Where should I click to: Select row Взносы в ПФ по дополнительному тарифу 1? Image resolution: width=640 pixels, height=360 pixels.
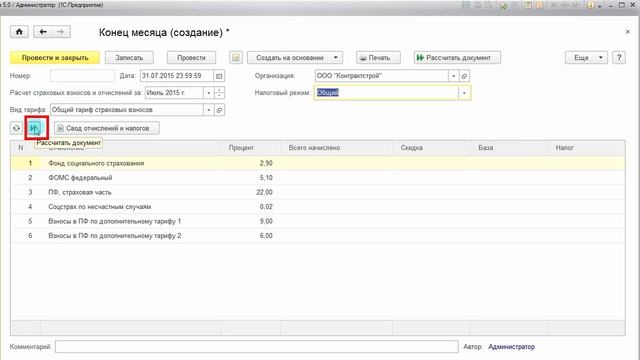[x=318, y=221]
